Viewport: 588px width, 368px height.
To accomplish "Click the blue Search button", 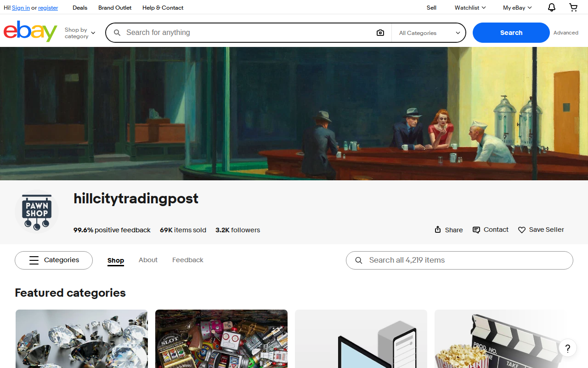I will pyautogui.click(x=511, y=33).
